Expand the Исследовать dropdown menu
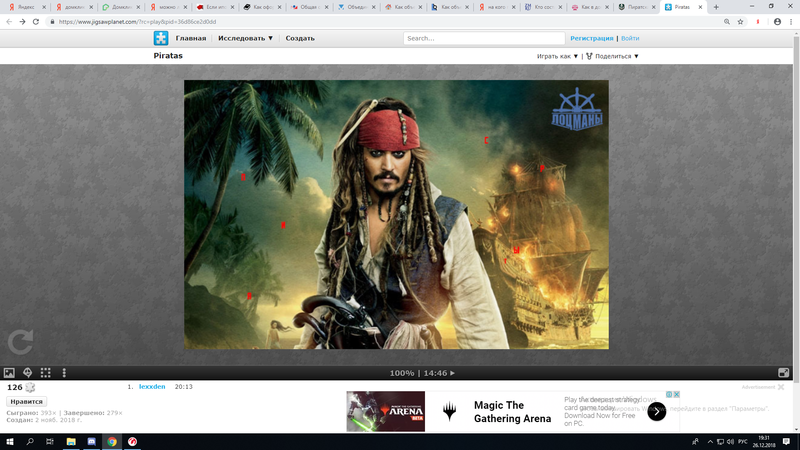 245,38
